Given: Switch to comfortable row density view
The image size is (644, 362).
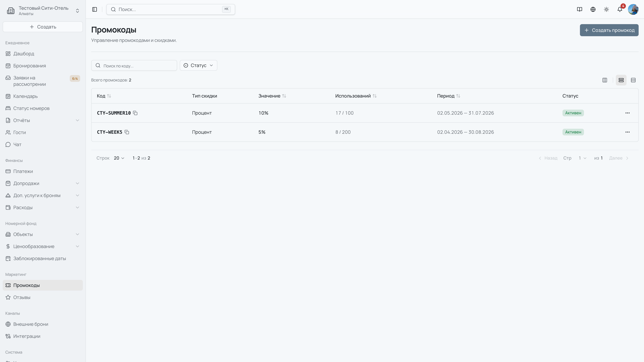Looking at the screenshot, I should tap(621, 80).
